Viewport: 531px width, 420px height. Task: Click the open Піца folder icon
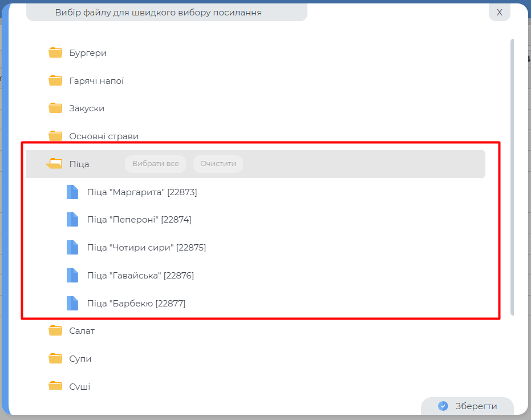pyautogui.click(x=55, y=164)
